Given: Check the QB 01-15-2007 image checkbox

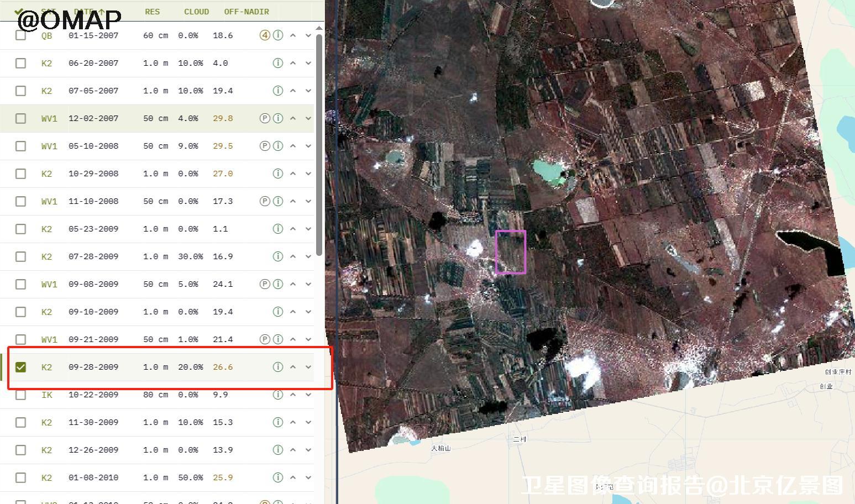Looking at the screenshot, I should pos(20,35).
